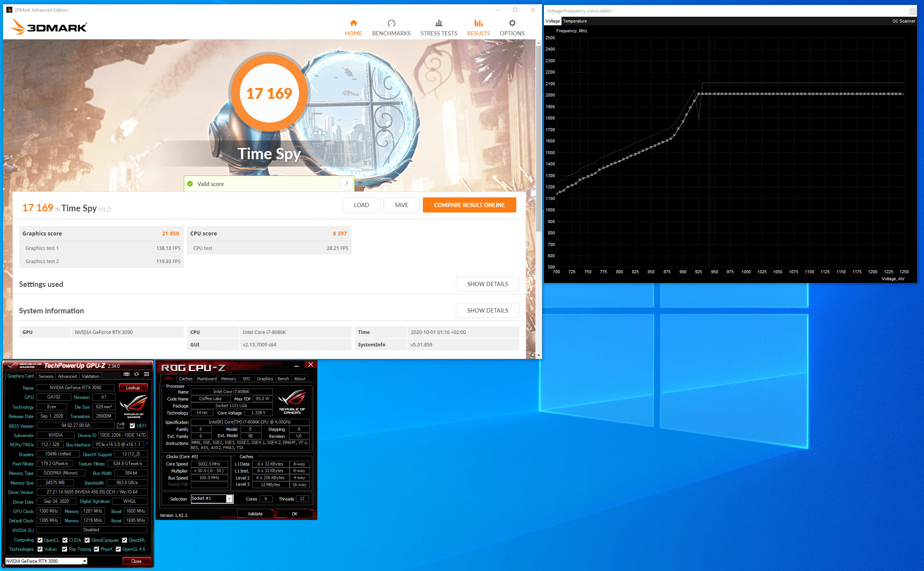Switch to Temperature tab in curve editor
The image size is (924, 571).
tap(575, 21)
